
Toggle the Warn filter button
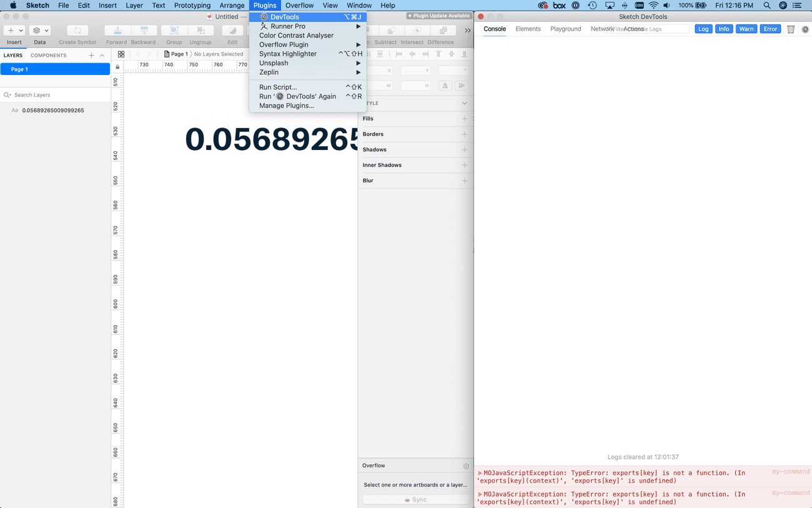click(746, 29)
